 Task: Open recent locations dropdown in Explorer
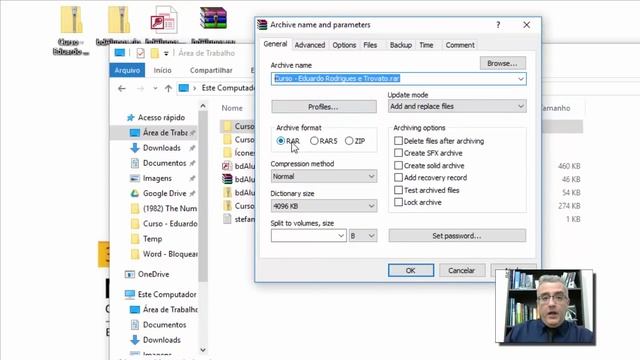(x=155, y=88)
